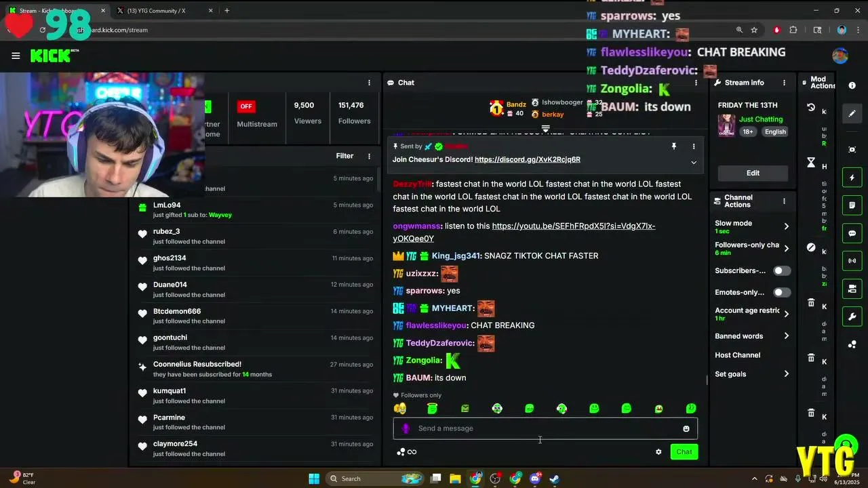Expand the chat leaderboard chevron
Viewport: 868px width, 488px height.
(545, 128)
